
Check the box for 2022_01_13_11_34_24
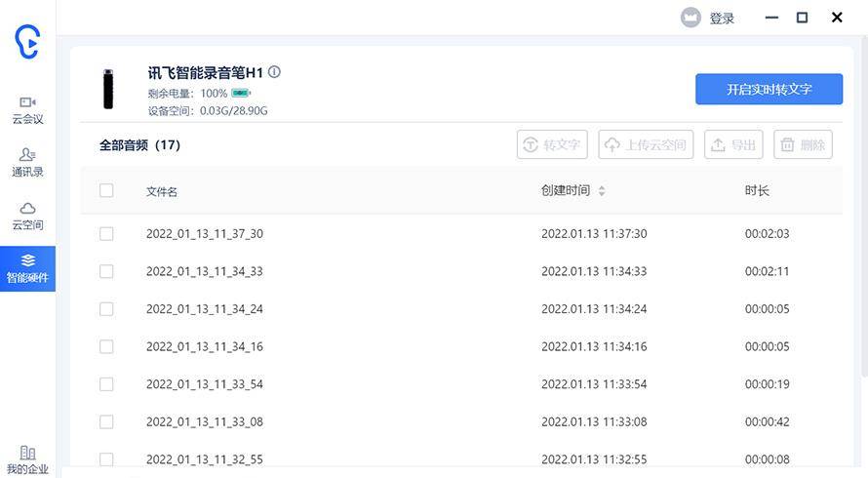[106, 309]
